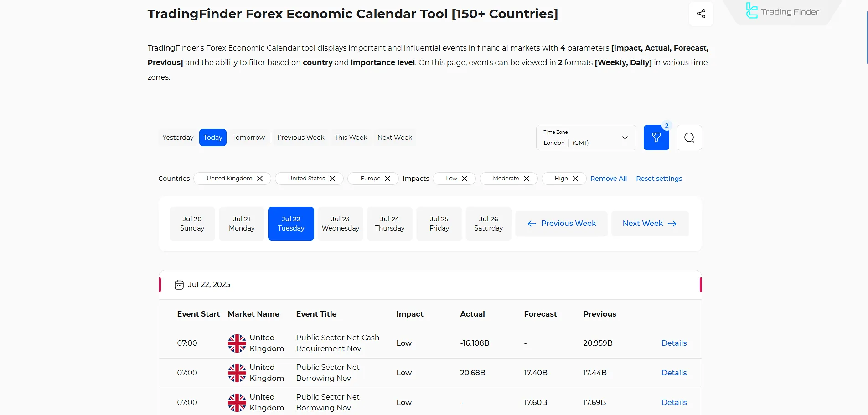Click the Actual value -16.108B
Image resolution: width=868 pixels, height=415 pixels.
[475, 343]
